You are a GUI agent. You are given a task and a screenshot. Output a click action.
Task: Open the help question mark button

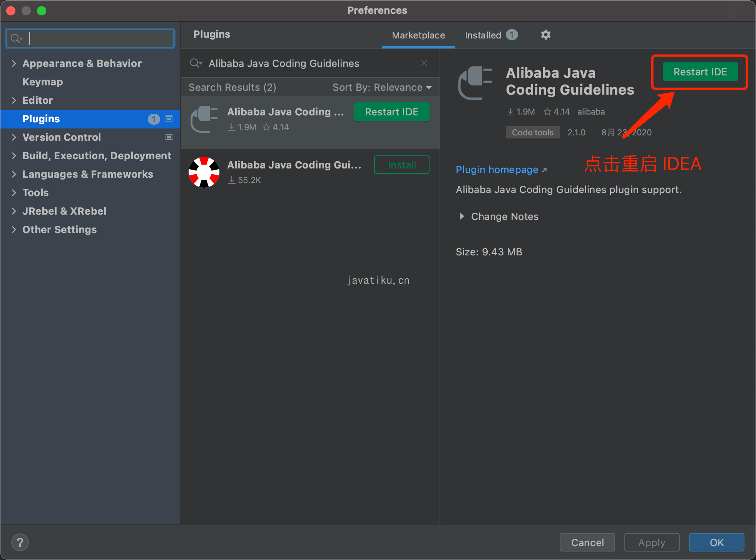pyautogui.click(x=20, y=542)
